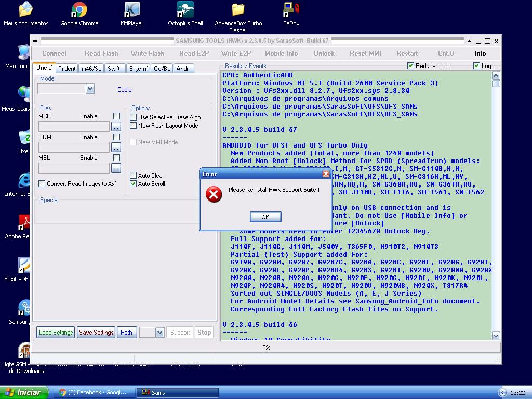Launch SeDbx desktop shortcut
The width and height of the screenshot is (532, 399).
(x=291, y=14)
